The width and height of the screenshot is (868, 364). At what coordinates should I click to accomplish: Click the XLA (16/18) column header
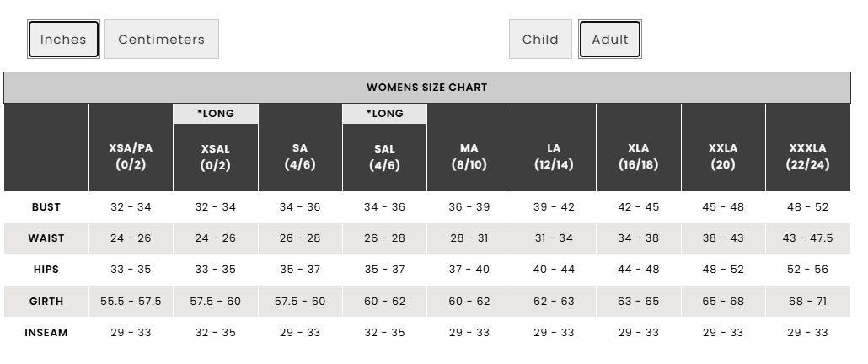coord(638,157)
